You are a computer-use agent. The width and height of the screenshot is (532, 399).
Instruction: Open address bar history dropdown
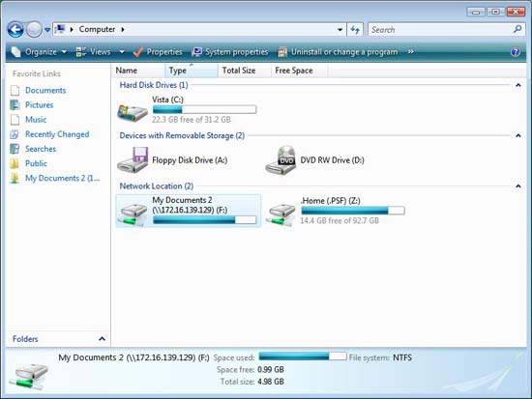coord(340,30)
